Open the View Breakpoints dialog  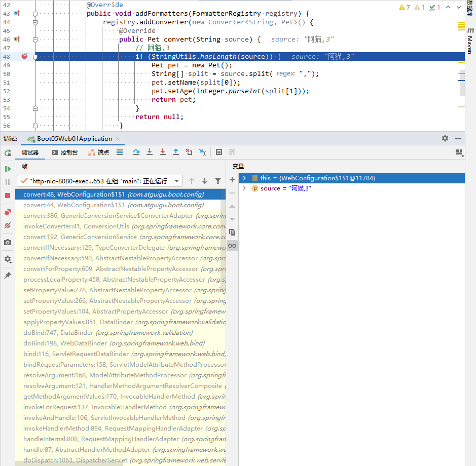(x=8, y=212)
